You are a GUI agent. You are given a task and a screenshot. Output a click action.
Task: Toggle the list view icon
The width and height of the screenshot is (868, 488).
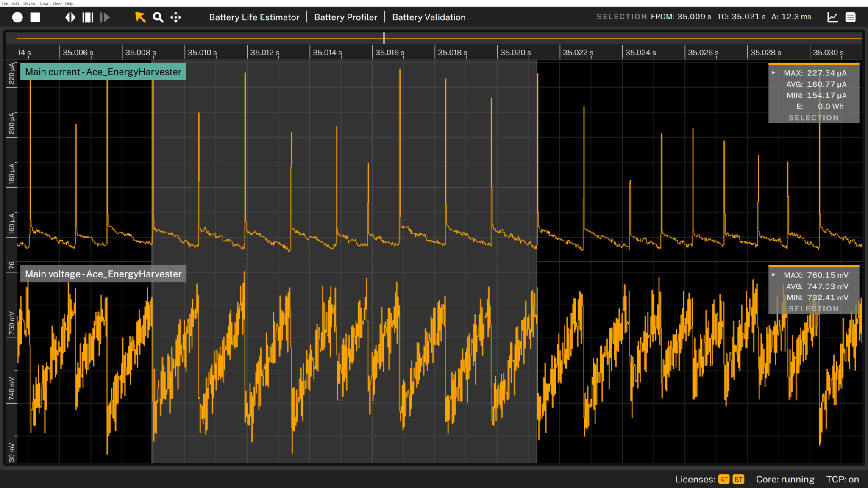pyautogui.click(x=850, y=17)
